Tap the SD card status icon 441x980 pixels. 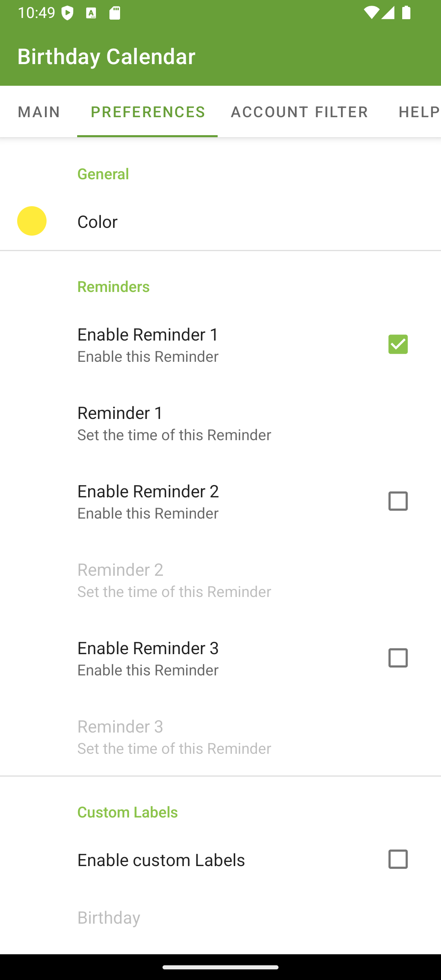[115, 13]
